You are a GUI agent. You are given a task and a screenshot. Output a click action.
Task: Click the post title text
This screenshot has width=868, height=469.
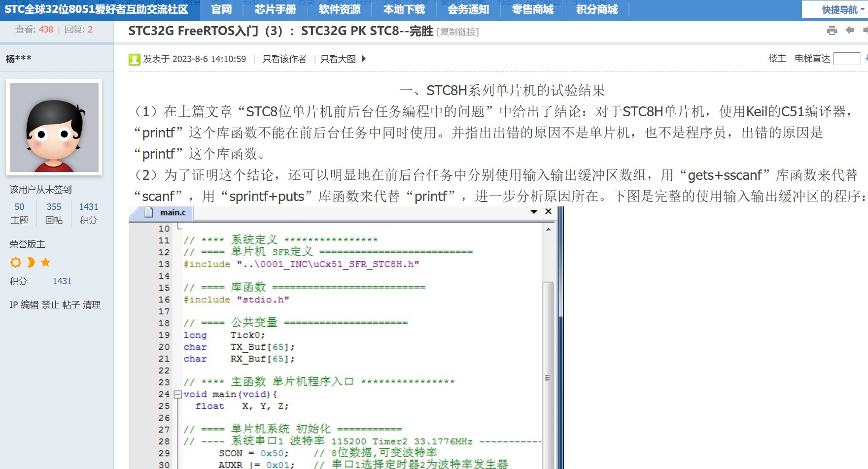280,31
